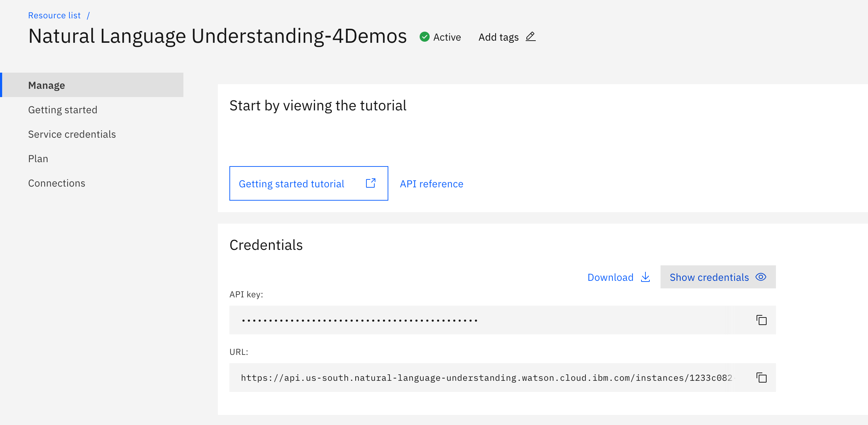This screenshot has height=425, width=868.
Task: Select the Getting started menu item
Action: click(x=63, y=110)
